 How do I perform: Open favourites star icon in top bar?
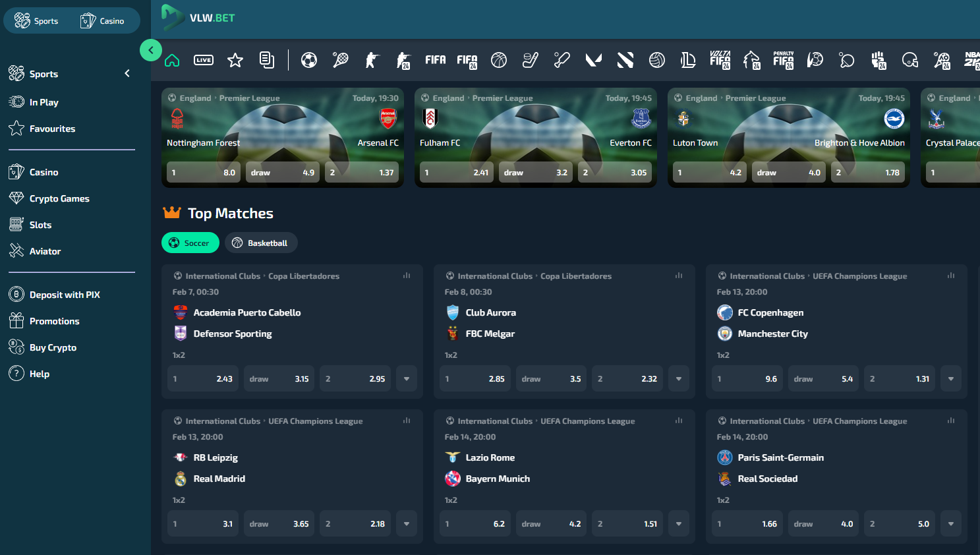[x=235, y=60]
